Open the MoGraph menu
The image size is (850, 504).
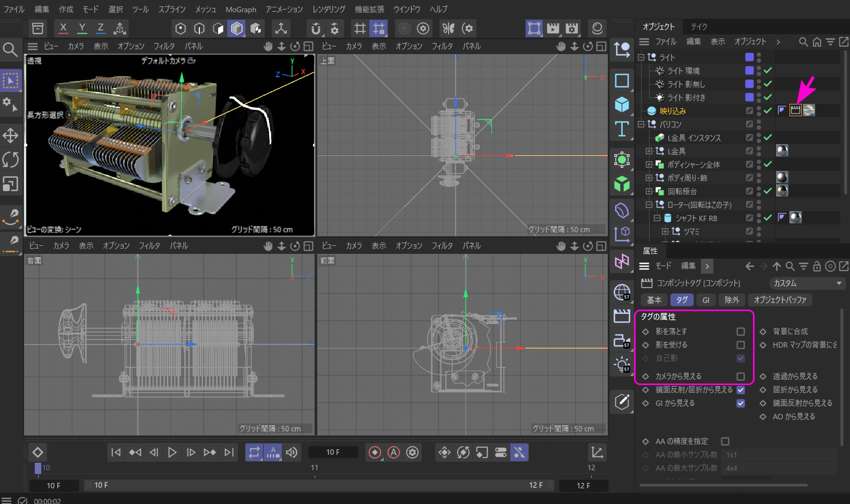click(x=241, y=10)
